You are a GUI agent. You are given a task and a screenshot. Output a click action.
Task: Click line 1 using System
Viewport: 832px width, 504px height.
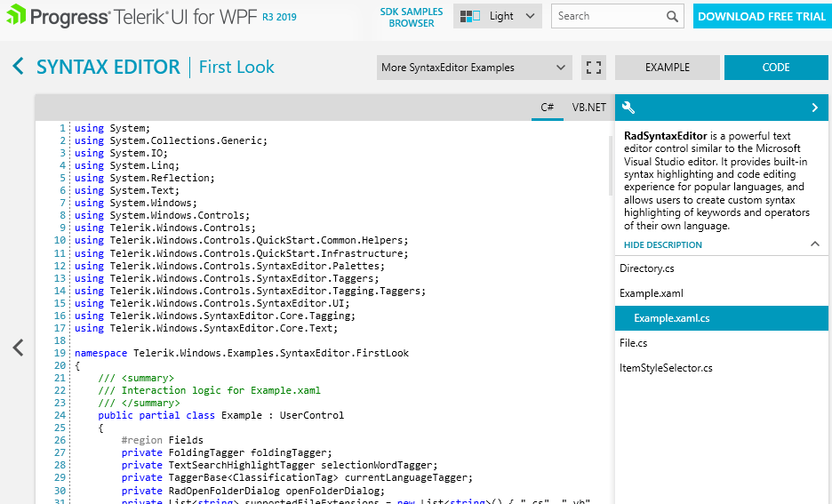click(x=113, y=128)
